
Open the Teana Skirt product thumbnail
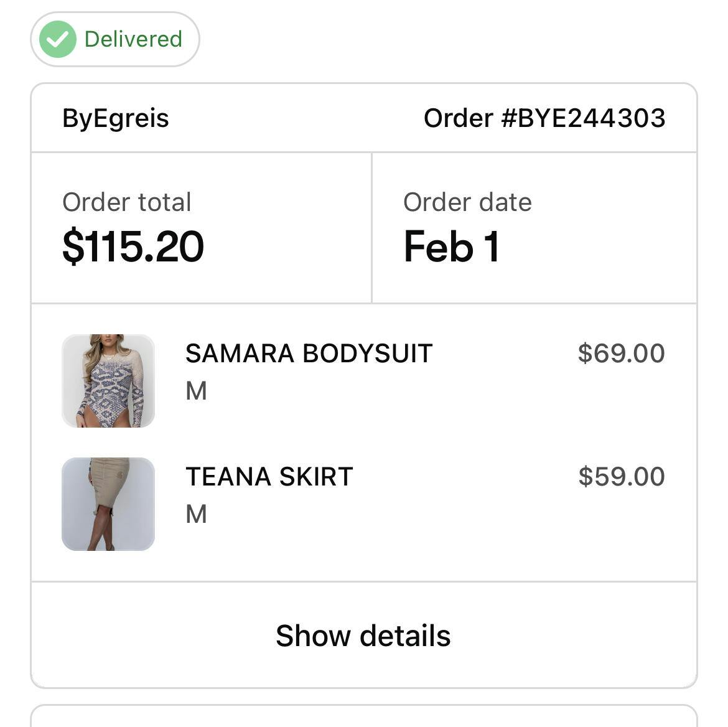108,504
